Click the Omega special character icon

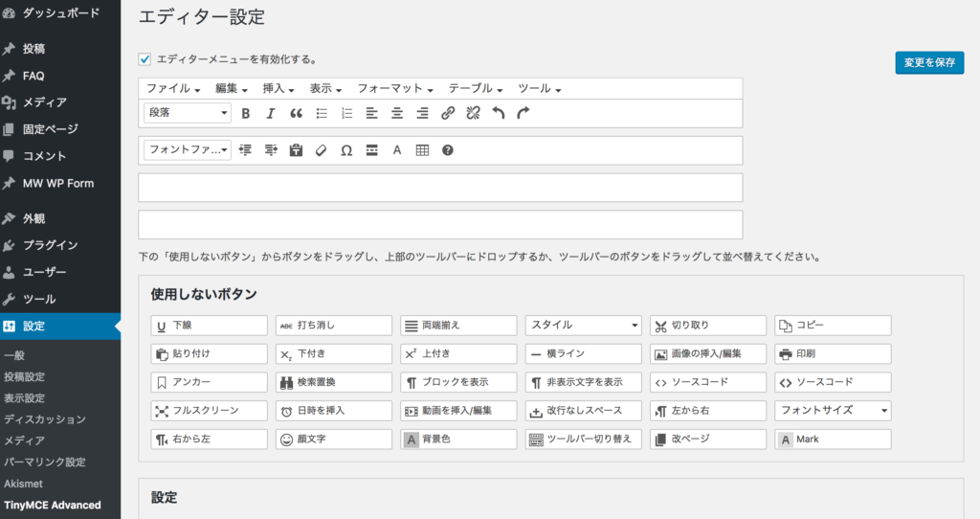click(345, 150)
